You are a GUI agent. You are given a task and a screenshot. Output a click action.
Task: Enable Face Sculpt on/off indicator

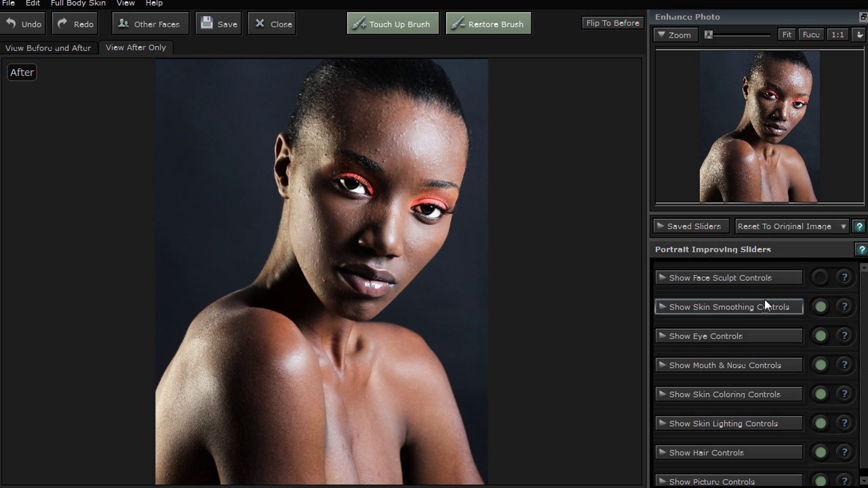[x=820, y=278]
